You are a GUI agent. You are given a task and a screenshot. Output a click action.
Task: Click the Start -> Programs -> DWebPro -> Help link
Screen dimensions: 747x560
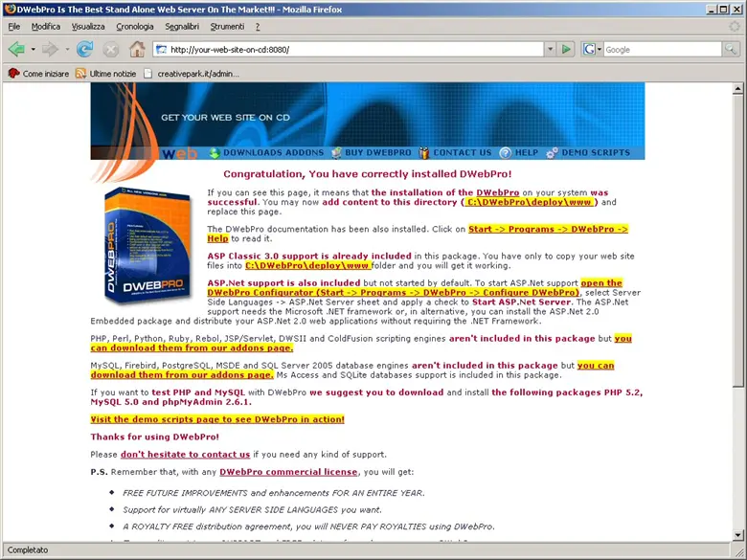[x=548, y=229]
